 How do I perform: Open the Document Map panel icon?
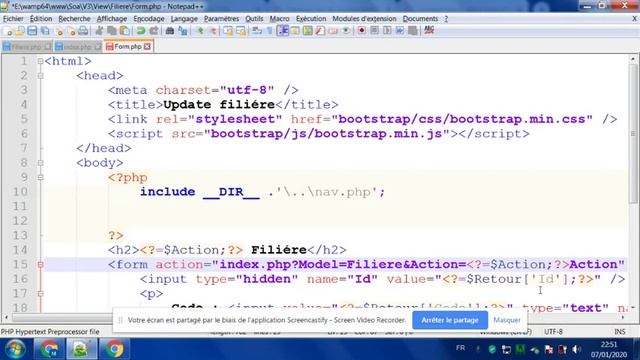[308, 31]
